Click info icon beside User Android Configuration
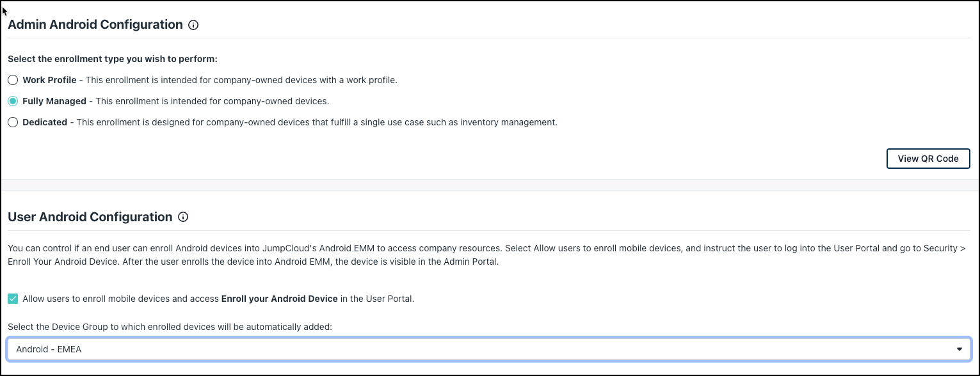This screenshot has height=376, width=980. (x=183, y=217)
